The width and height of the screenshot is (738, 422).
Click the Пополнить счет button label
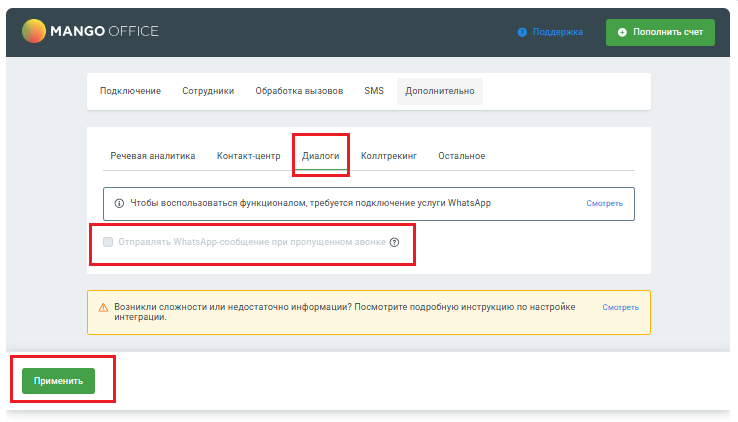point(668,32)
